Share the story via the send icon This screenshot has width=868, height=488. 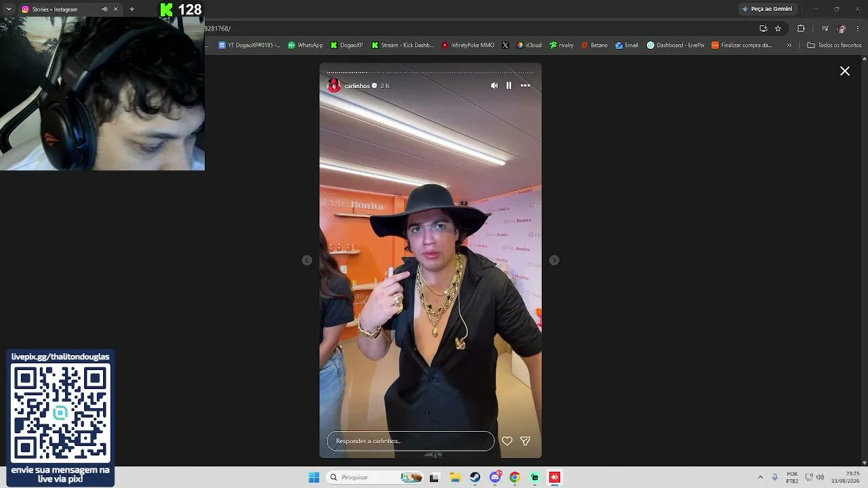[525, 441]
